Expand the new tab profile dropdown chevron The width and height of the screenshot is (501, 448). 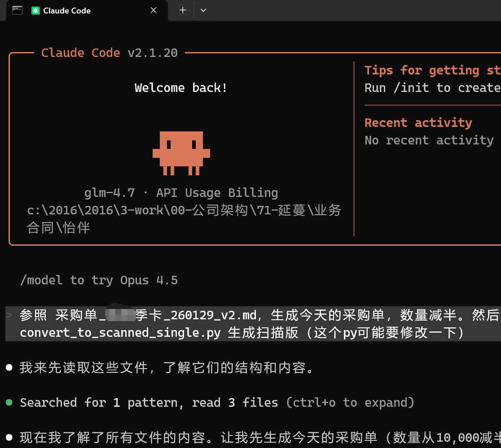(203, 10)
